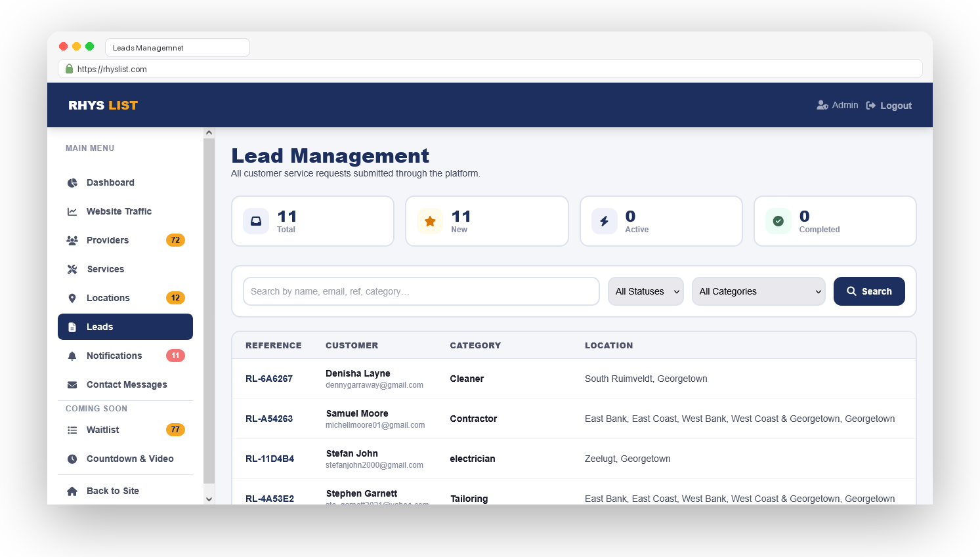This screenshot has height=557, width=980.
Task: Open the All Statuses dropdown
Action: click(646, 291)
